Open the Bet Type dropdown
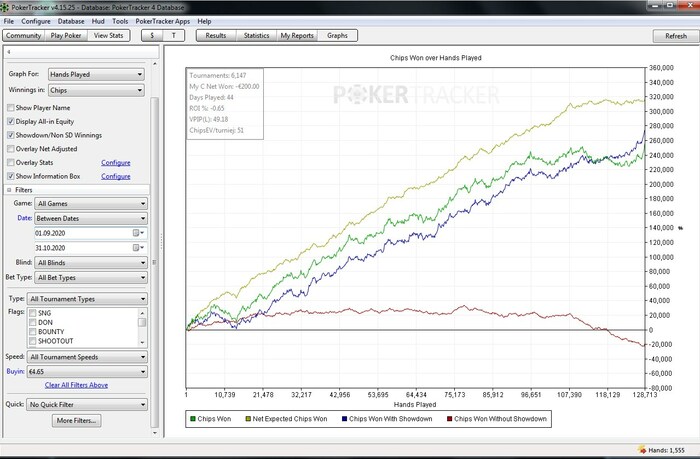 click(91, 277)
